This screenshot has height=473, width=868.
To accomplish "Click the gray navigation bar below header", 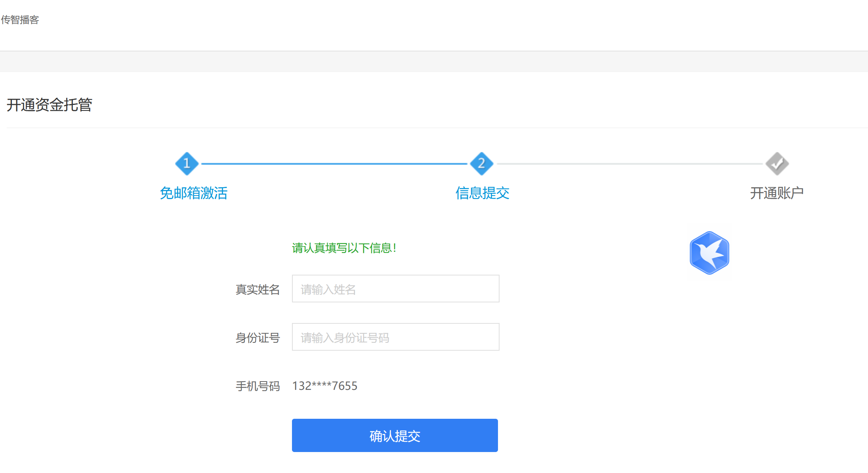I will click(434, 61).
